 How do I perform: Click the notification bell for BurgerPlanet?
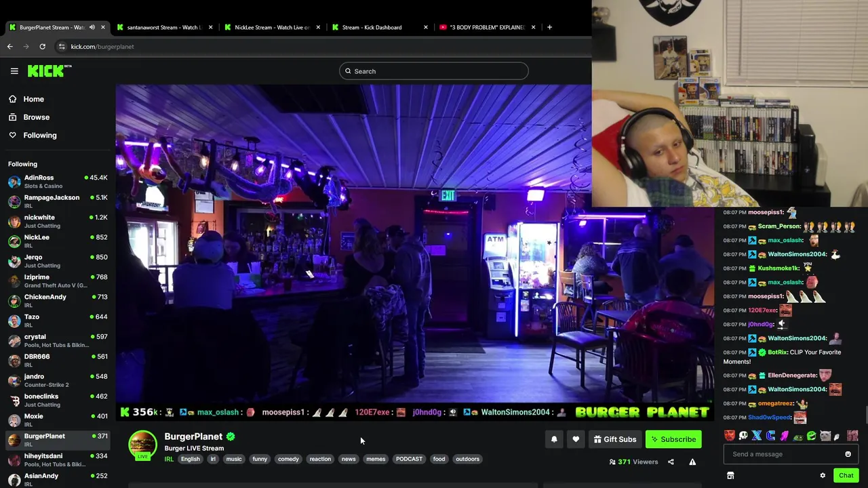554,439
